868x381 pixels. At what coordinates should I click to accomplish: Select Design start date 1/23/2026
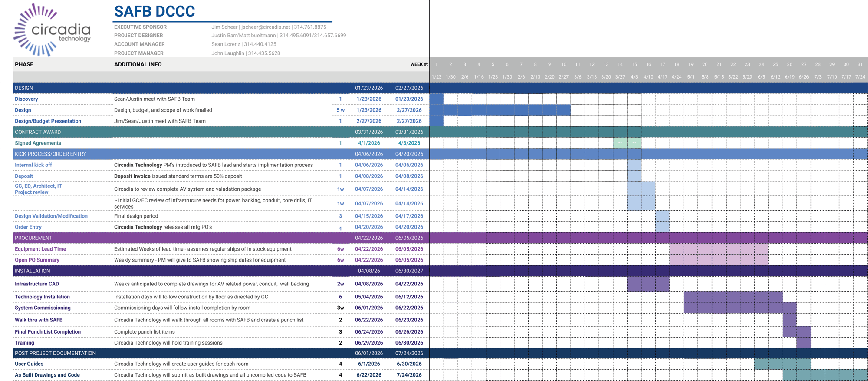pos(369,110)
